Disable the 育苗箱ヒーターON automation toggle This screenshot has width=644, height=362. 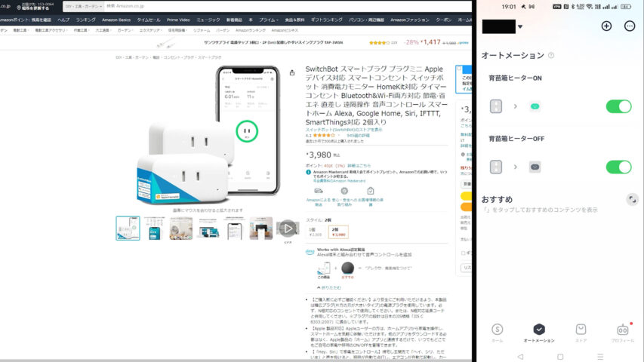point(618,106)
